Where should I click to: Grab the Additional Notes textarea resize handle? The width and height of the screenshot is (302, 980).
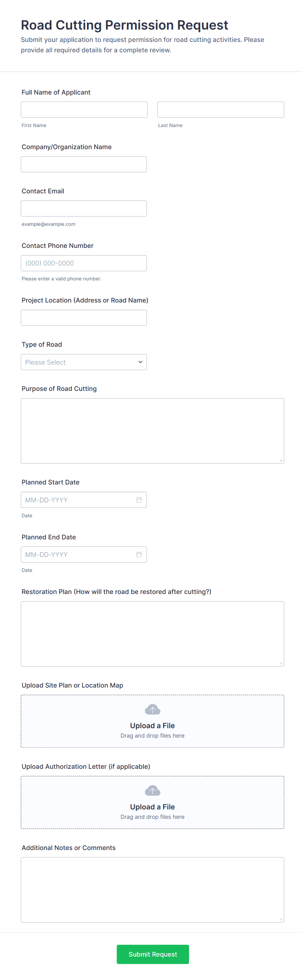tap(281, 919)
